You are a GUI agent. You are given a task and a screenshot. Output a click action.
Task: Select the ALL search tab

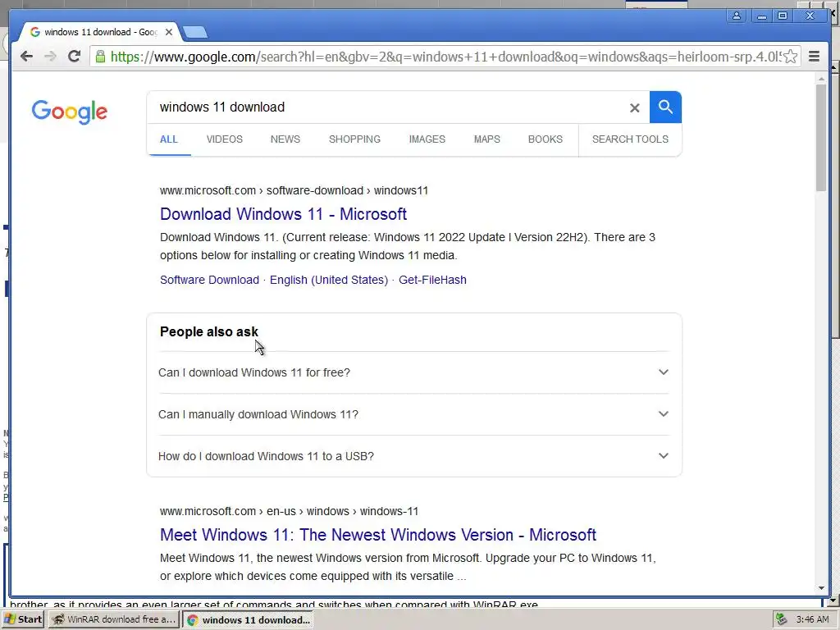click(169, 139)
